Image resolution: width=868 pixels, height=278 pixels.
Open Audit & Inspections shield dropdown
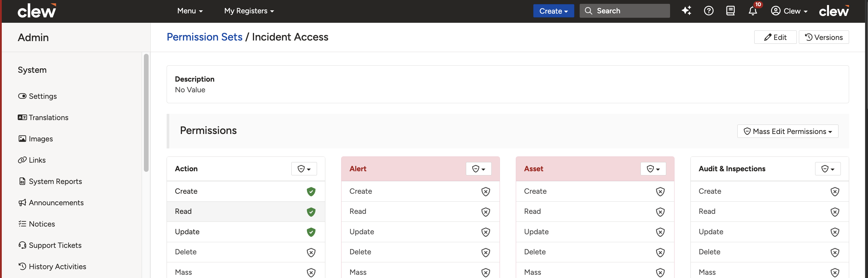tap(828, 169)
